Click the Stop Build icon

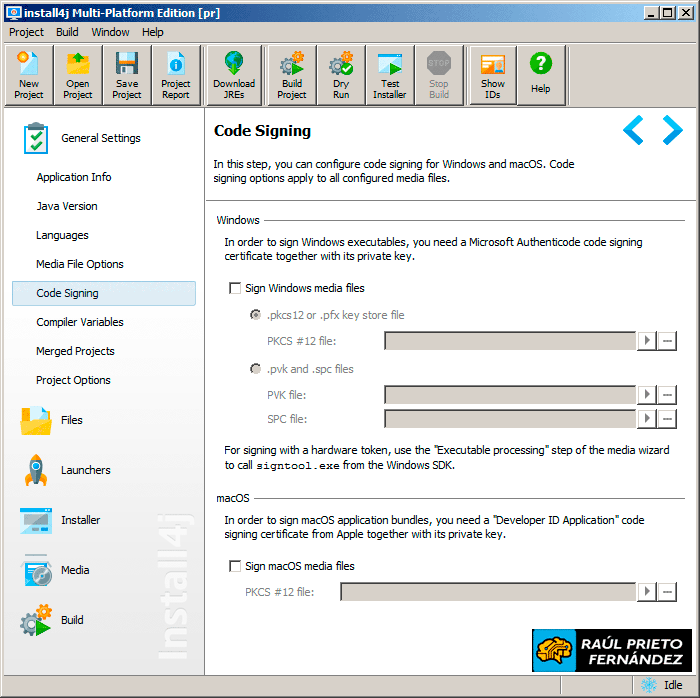439,75
